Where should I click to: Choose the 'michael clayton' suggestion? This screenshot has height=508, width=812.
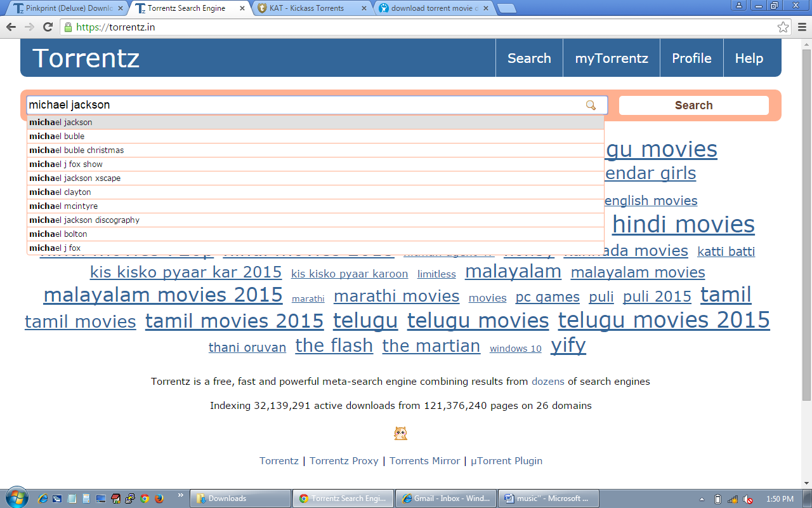315,192
